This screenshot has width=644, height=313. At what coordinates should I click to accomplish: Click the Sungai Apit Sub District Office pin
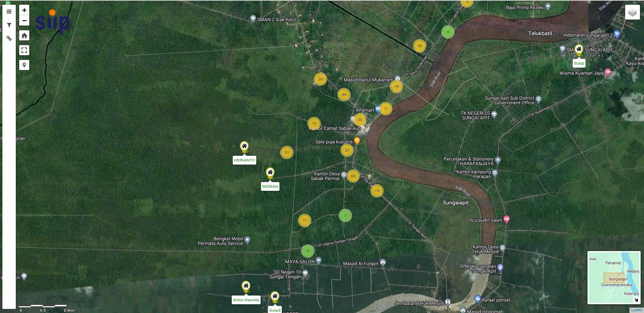(538, 99)
